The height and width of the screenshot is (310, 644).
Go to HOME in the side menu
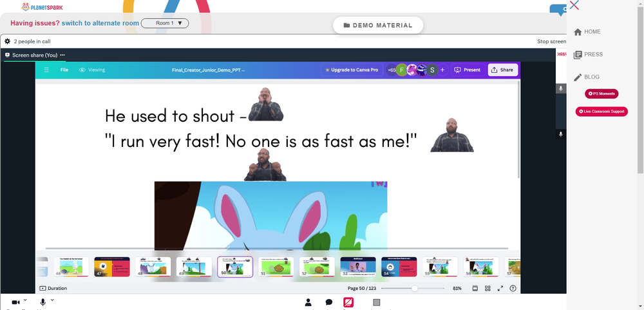tap(587, 32)
